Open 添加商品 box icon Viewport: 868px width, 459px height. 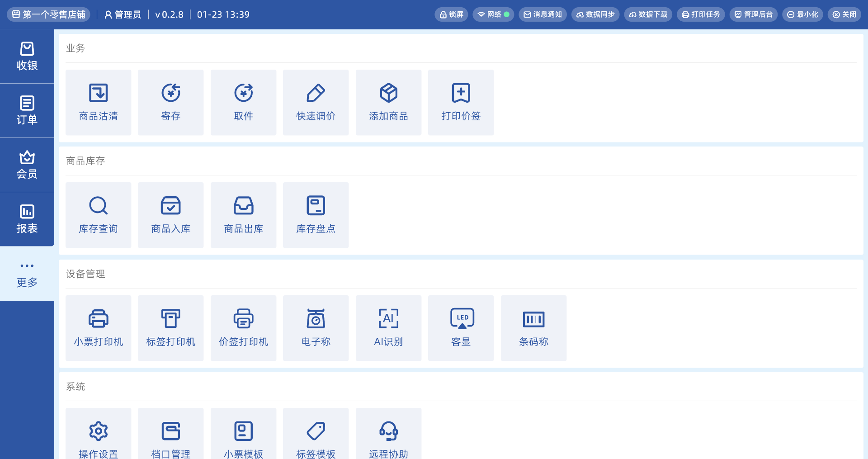coord(388,93)
